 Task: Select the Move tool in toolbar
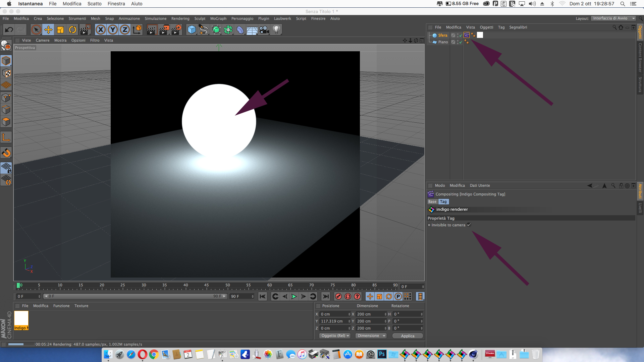pyautogui.click(x=48, y=30)
